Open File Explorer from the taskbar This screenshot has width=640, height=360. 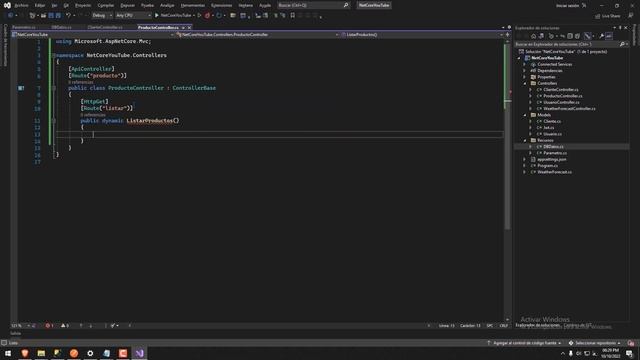(x=41, y=353)
